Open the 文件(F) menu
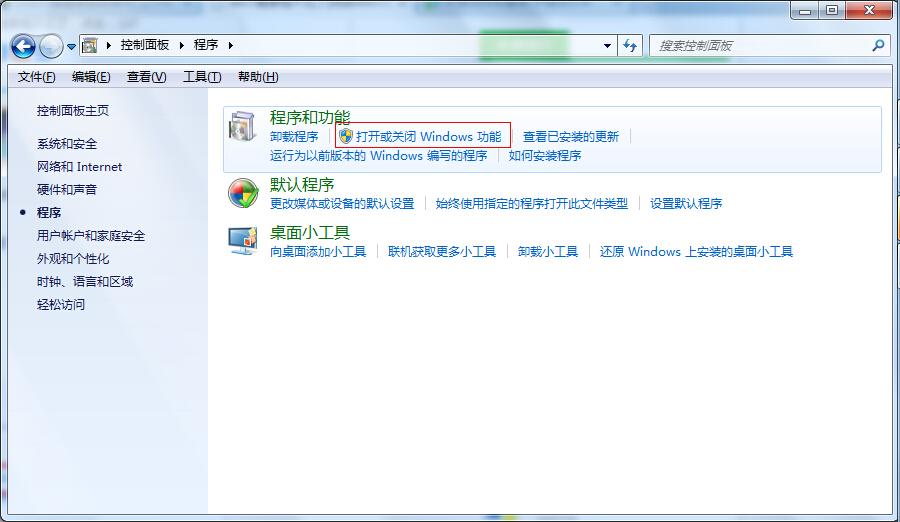900x522 pixels. click(36, 77)
